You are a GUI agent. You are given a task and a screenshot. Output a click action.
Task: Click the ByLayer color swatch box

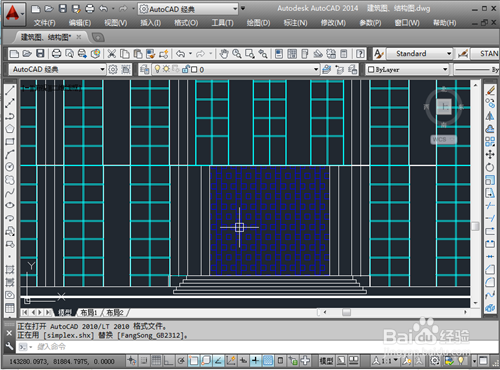[371, 69]
